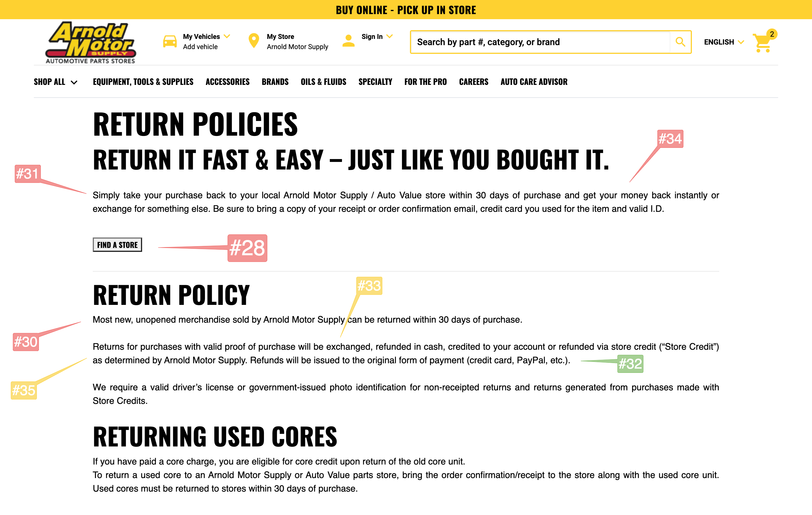Viewport: 812px width, 515px height.
Task: Open For The Pro section
Action: click(425, 82)
